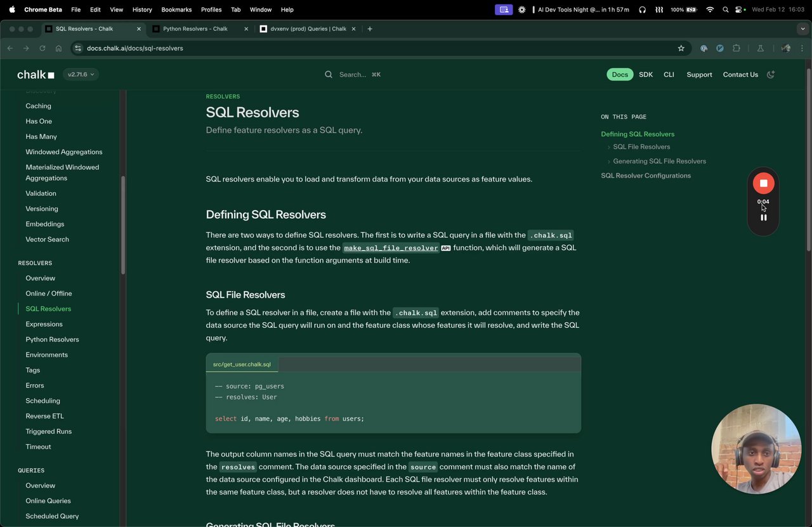Open Python Resolvers in sidebar

pos(52,339)
